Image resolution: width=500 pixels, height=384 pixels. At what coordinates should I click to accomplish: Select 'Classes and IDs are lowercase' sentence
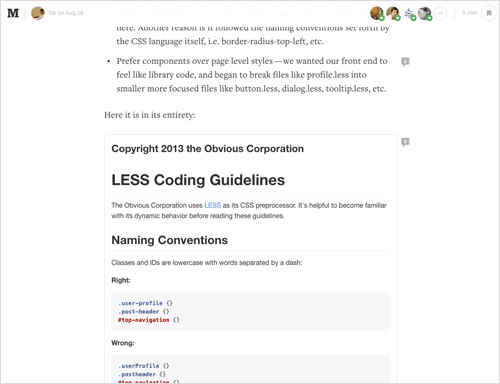point(207,263)
